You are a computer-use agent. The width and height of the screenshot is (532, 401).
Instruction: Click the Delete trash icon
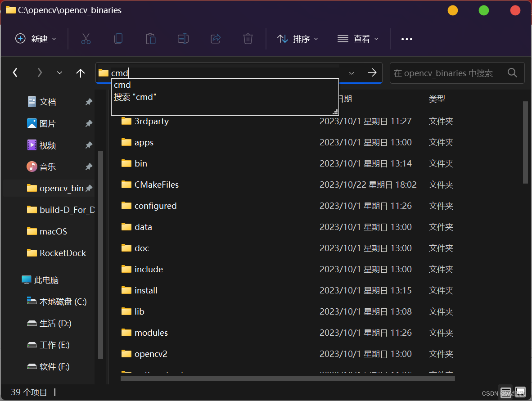coord(248,39)
